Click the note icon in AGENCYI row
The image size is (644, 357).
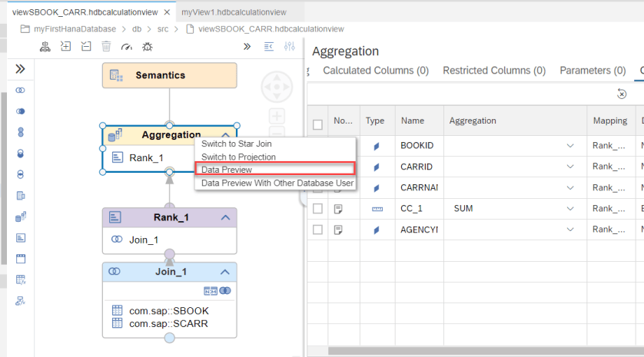(338, 230)
